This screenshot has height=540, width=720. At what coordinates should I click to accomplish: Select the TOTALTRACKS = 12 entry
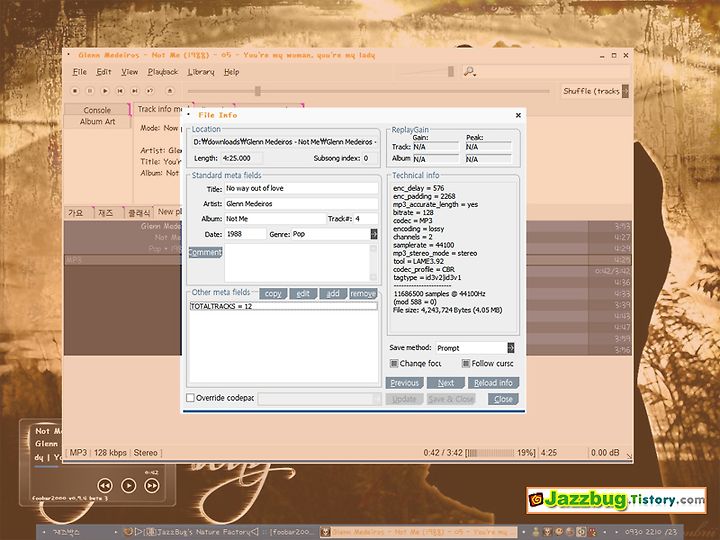click(x=283, y=306)
